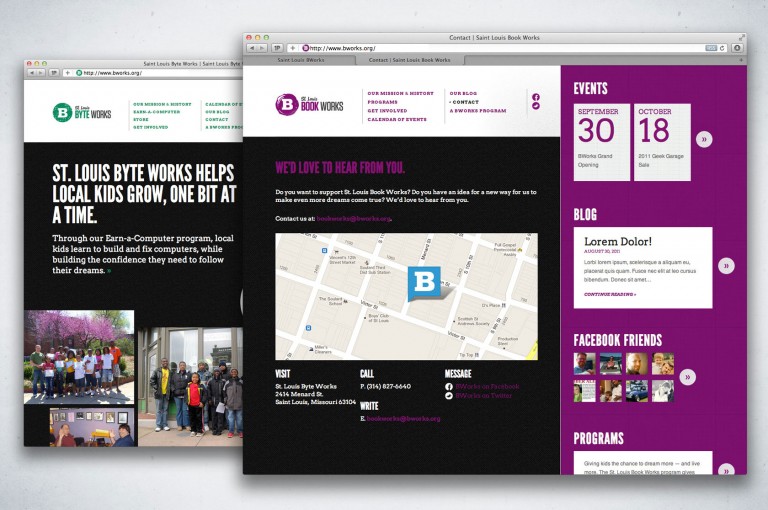Viewport: 768px width, 510px height.
Task: Open the downloads button in the front window toolbar
Action: (737, 48)
